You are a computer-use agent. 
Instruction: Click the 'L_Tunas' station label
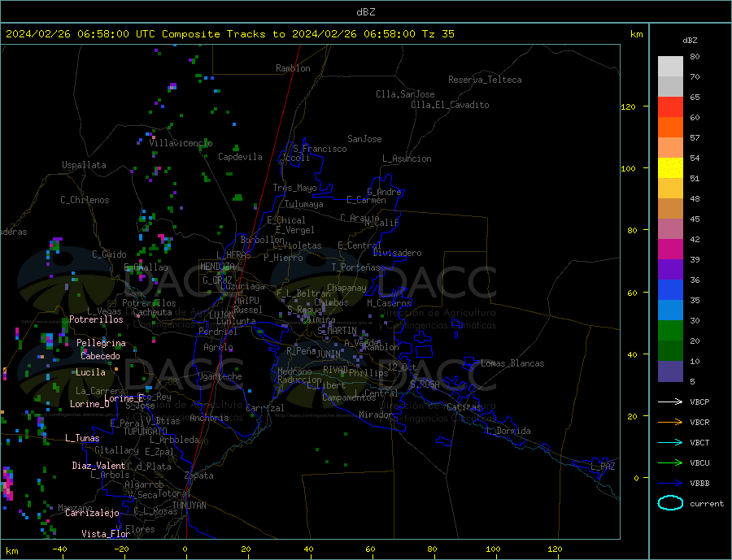[82, 438]
